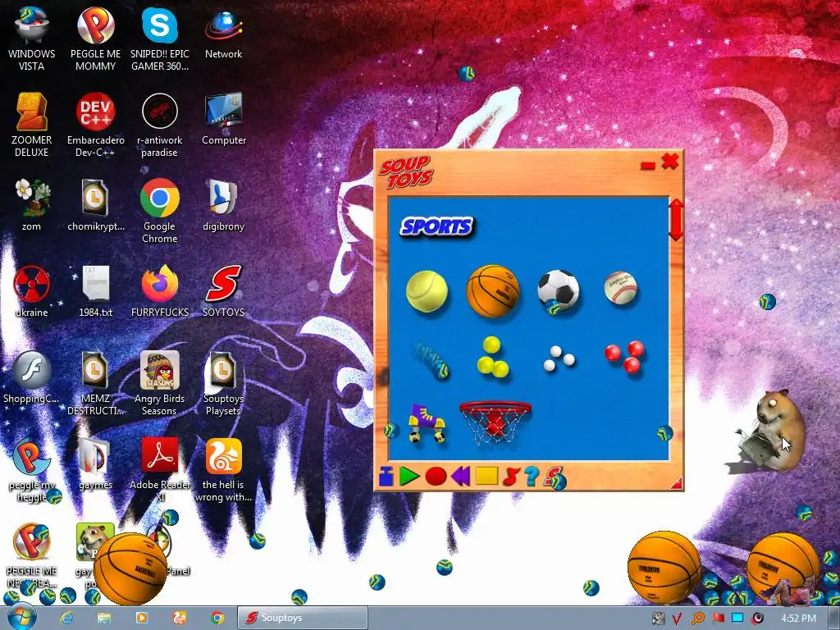Click the SPORTS category title
The height and width of the screenshot is (630, 840).
[437, 226]
